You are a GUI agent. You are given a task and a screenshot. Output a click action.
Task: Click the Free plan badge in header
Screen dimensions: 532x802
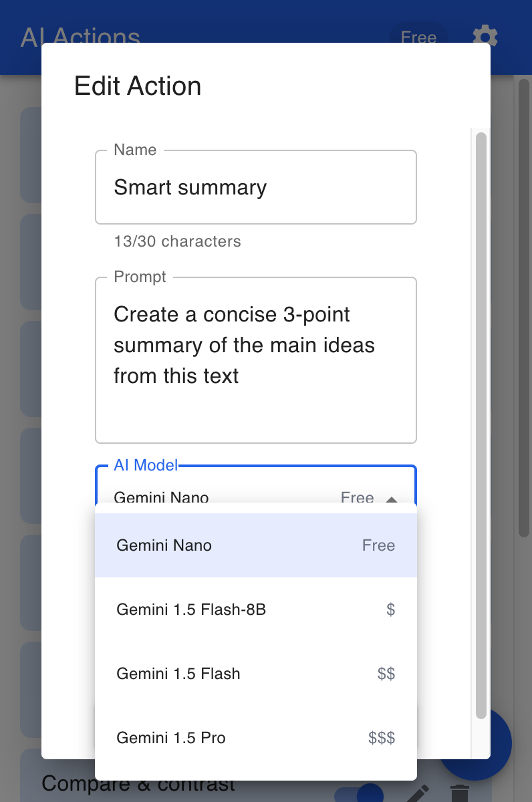(418, 36)
